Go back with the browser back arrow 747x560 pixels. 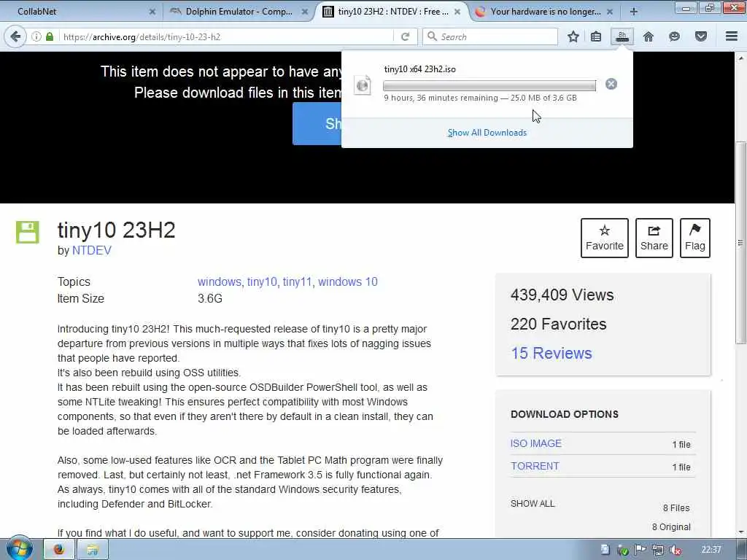pyautogui.click(x=15, y=36)
